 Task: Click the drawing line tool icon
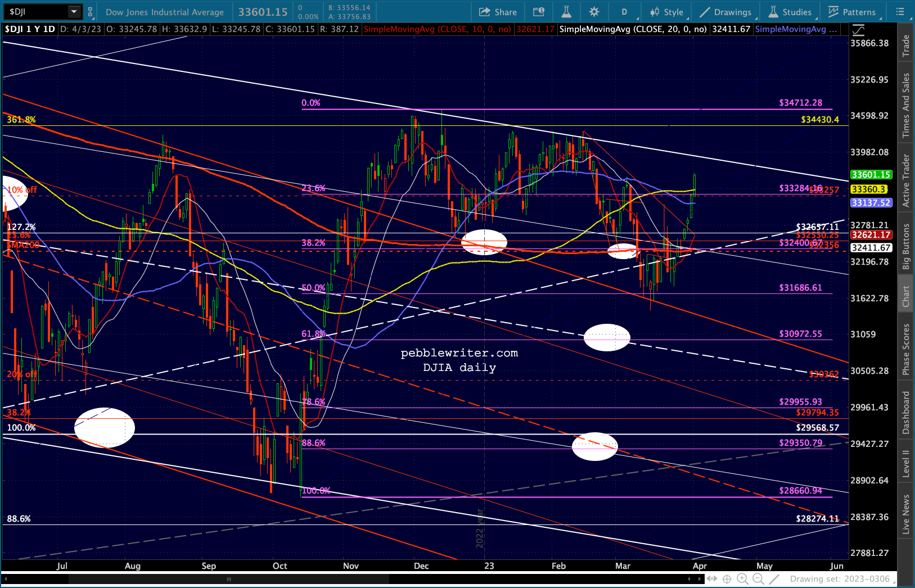(774, 578)
